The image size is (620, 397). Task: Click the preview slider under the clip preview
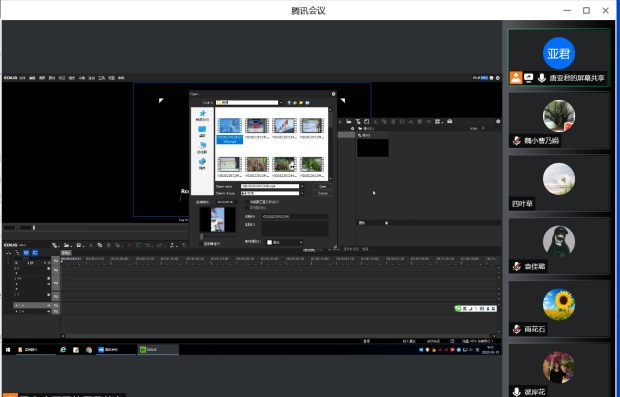(x=218, y=236)
